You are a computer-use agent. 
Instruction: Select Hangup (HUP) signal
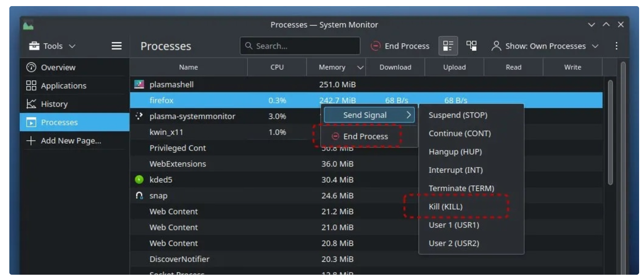tap(471, 152)
